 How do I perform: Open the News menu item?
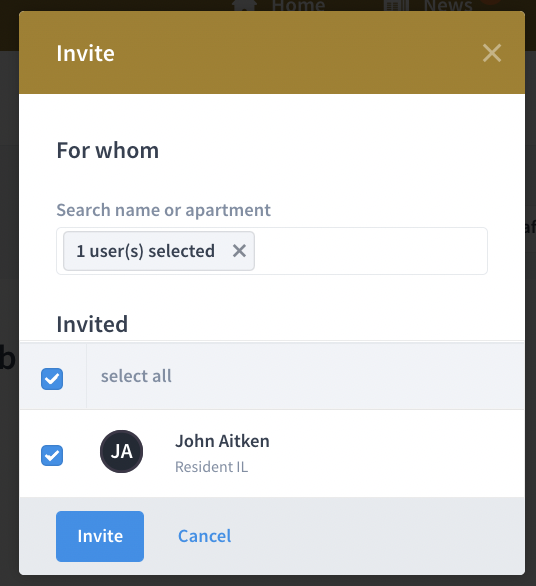coord(448,5)
